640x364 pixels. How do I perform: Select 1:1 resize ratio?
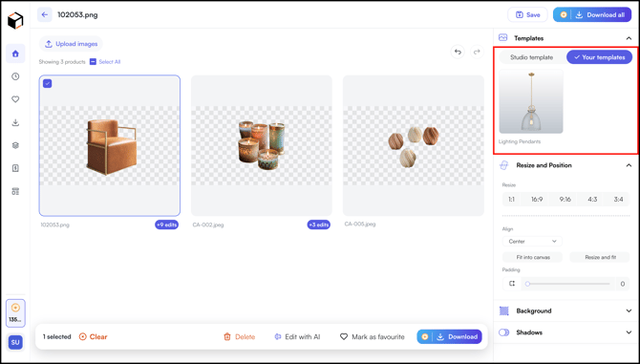(x=511, y=199)
